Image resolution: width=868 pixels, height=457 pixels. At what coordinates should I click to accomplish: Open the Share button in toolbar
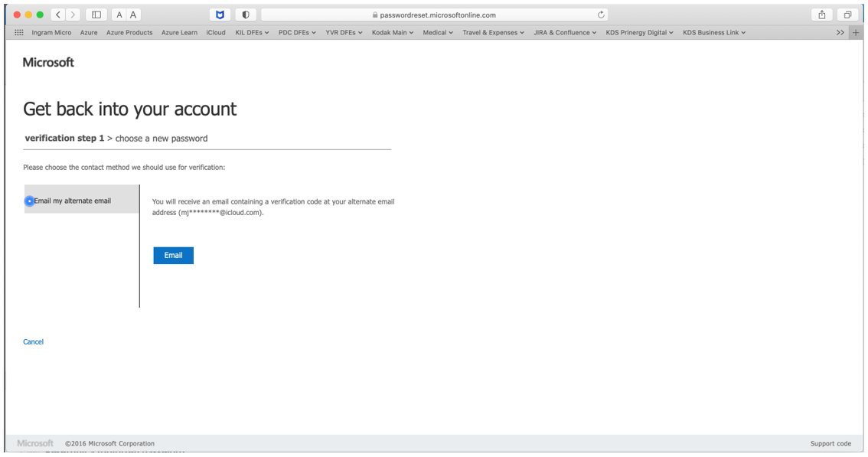pyautogui.click(x=822, y=15)
